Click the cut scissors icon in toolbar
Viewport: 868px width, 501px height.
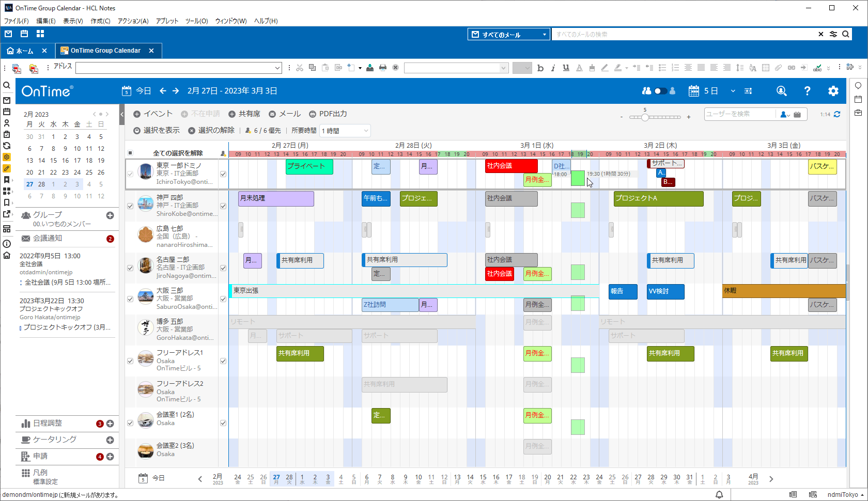300,68
